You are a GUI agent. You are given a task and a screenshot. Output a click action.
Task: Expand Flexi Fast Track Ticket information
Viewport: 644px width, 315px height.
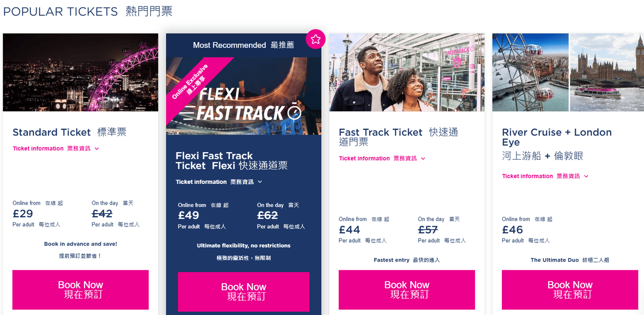point(219,182)
